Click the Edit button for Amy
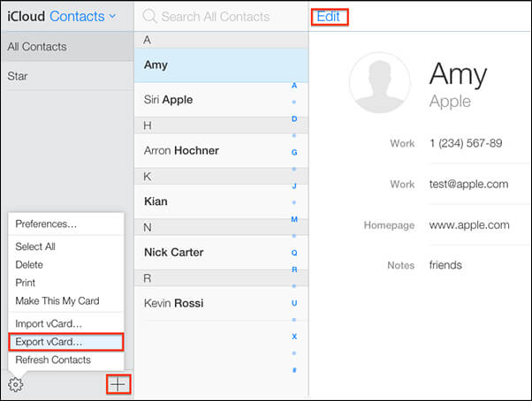The width and height of the screenshot is (532, 401). pos(328,17)
